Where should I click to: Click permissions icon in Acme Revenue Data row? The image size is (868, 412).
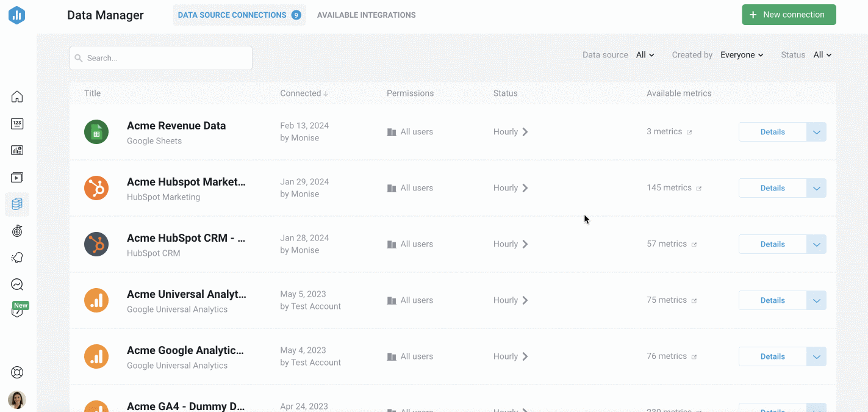coord(392,132)
